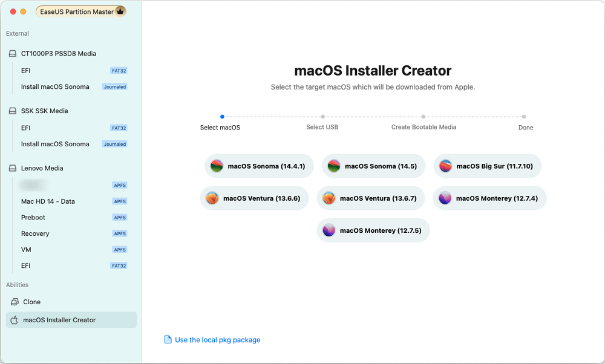Image resolution: width=605 pixels, height=364 pixels.
Task: Select the Recovery partition under Lenovo Media
Action: tap(35, 233)
